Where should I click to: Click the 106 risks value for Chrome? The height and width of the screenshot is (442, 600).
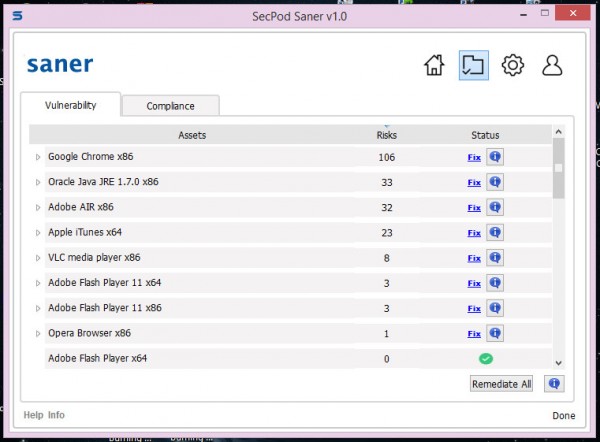386,157
